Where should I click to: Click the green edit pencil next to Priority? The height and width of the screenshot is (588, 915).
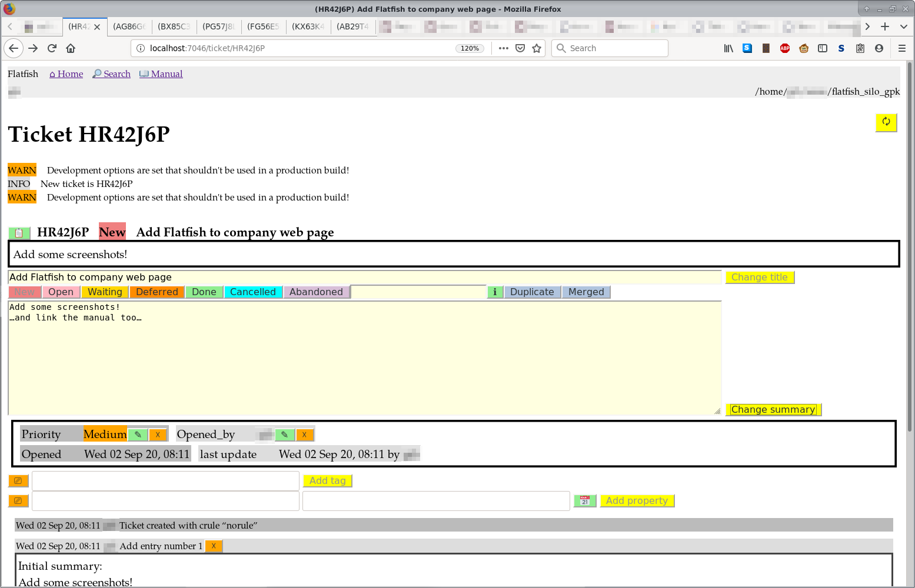(x=138, y=435)
